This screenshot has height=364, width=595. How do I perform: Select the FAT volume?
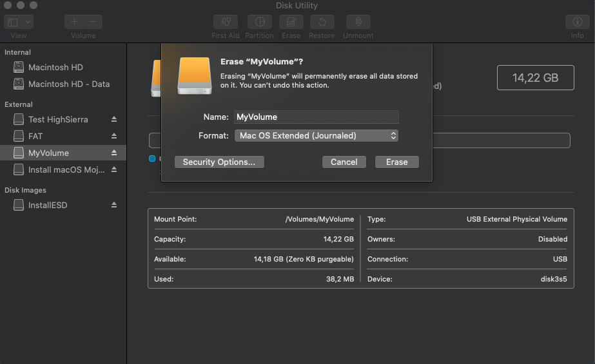coord(63,136)
